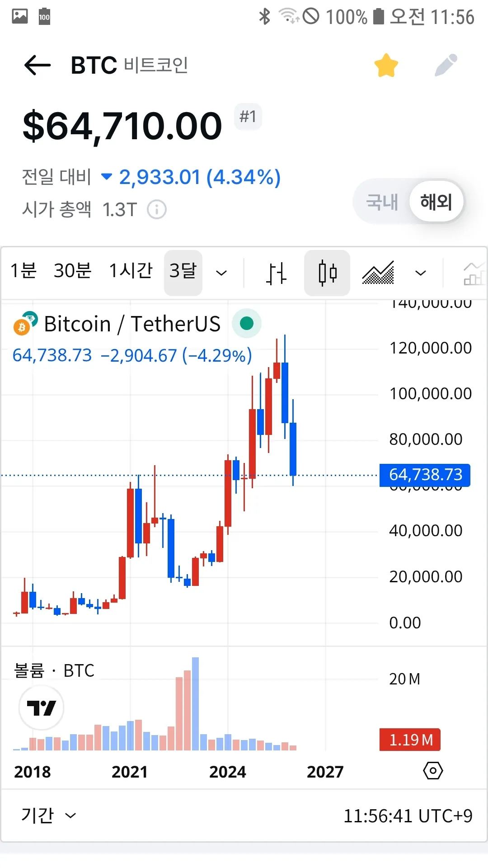This screenshot has width=488, height=868.
Task: Tap the back arrow icon
Action: point(38,66)
